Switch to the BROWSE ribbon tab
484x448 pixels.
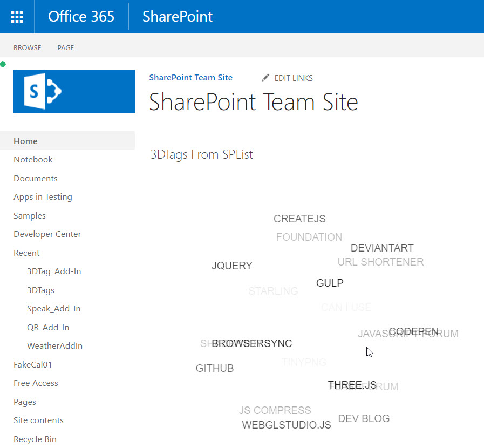(28, 48)
